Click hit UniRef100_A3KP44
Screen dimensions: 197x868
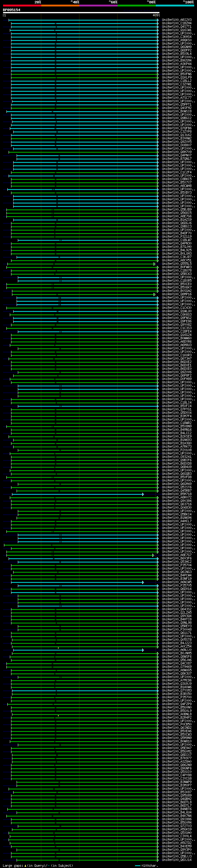point(176,64)
